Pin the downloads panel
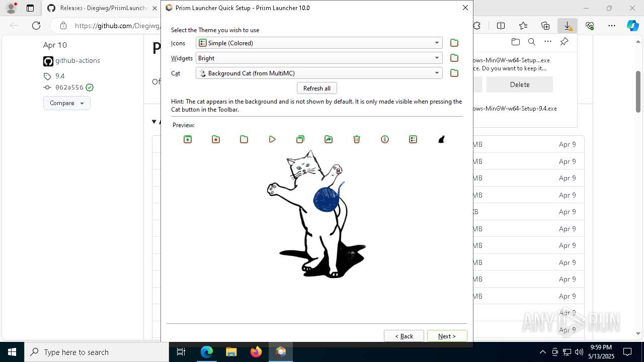Viewport: 644px width, 362px height. point(565,42)
